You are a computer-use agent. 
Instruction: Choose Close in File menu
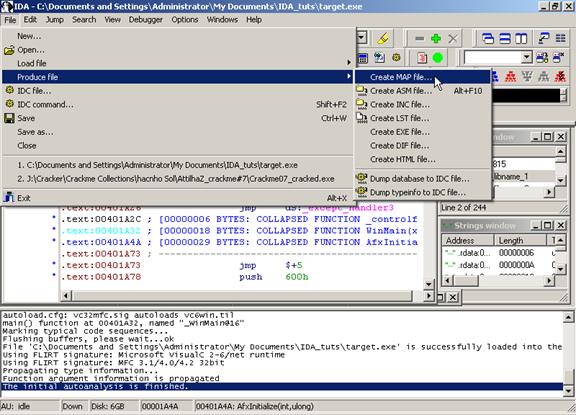(x=177, y=146)
